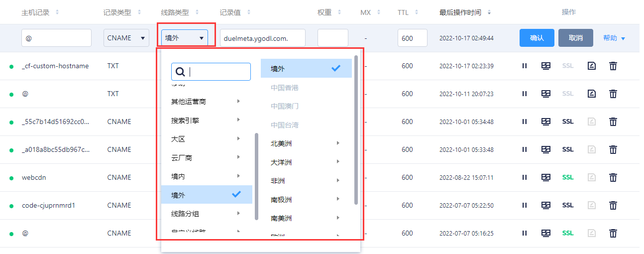Click the webcdn host record text
644x254 pixels.
tap(34, 177)
